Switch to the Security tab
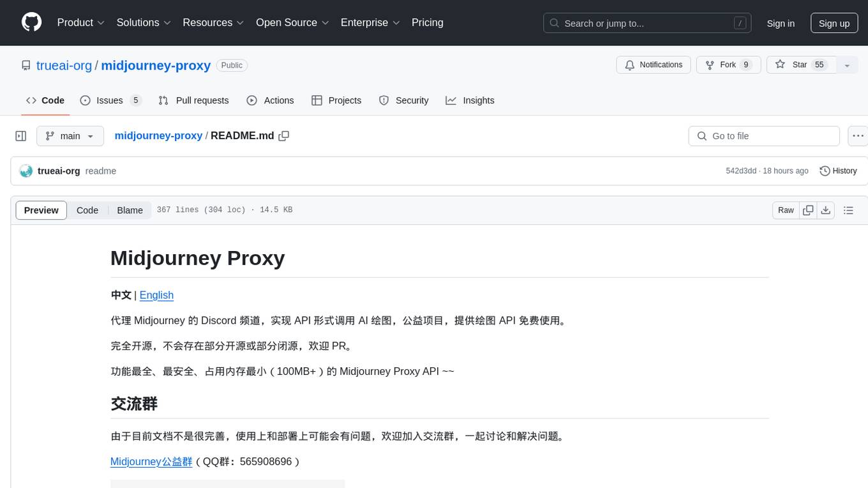The height and width of the screenshot is (488, 868). 403,100
